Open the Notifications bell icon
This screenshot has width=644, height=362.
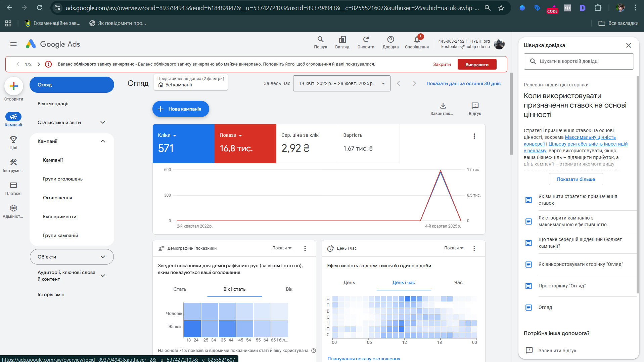[417, 40]
